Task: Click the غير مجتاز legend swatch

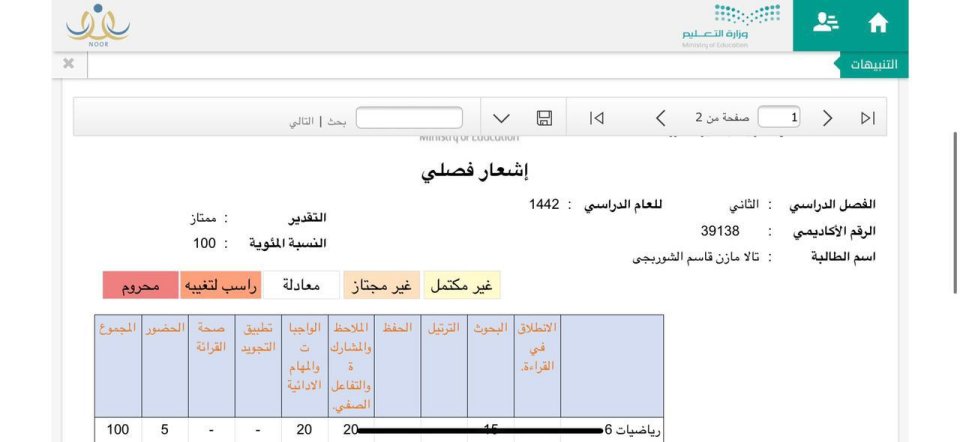Action: 381,286
